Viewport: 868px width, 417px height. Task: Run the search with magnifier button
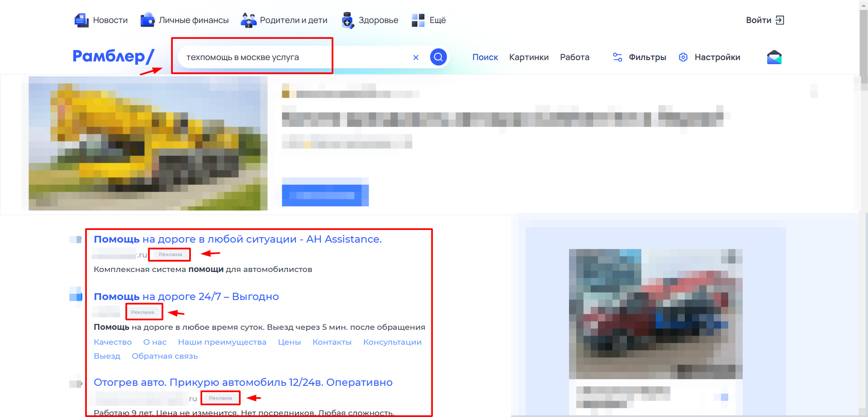click(438, 57)
